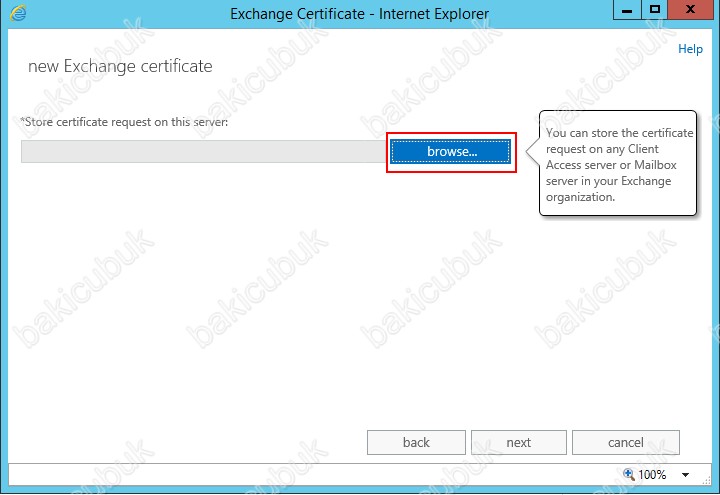720x495 pixels.
Task: Select the server name input field
Action: tap(205, 152)
